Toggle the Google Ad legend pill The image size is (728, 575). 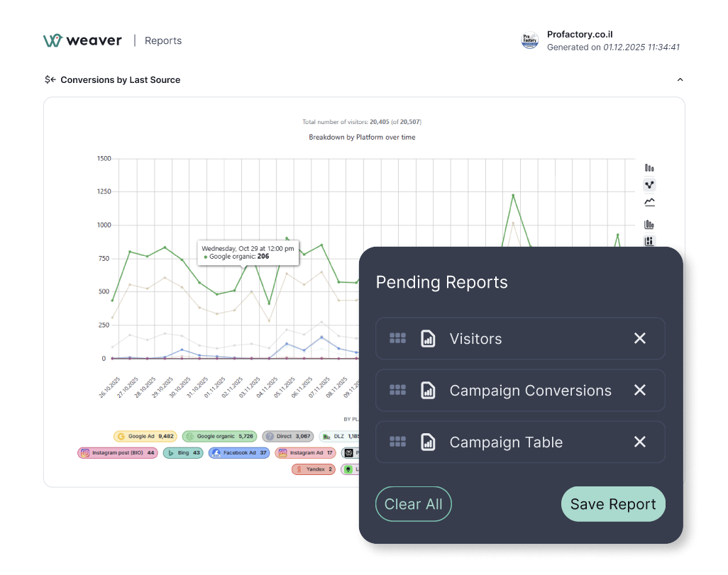click(x=145, y=436)
